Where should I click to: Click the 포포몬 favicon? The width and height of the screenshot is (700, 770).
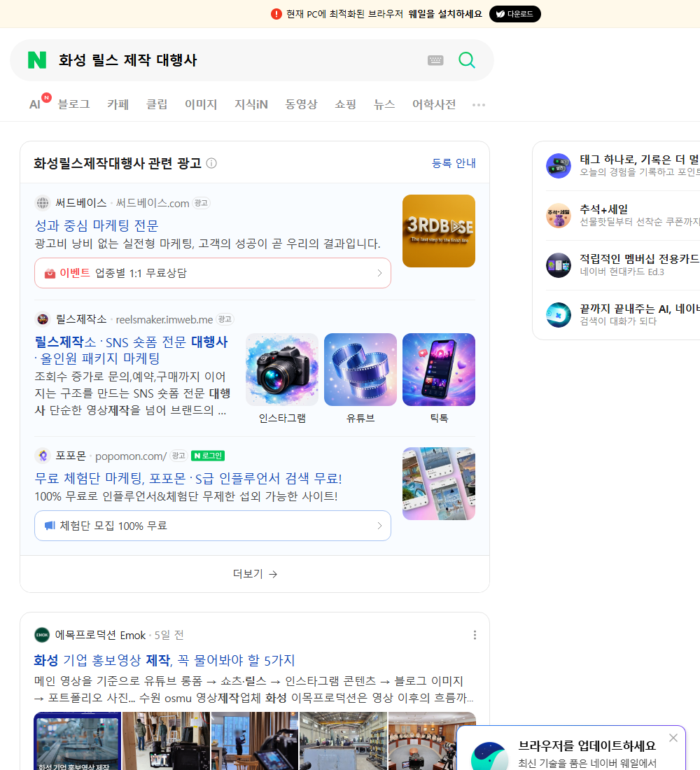[43, 456]
